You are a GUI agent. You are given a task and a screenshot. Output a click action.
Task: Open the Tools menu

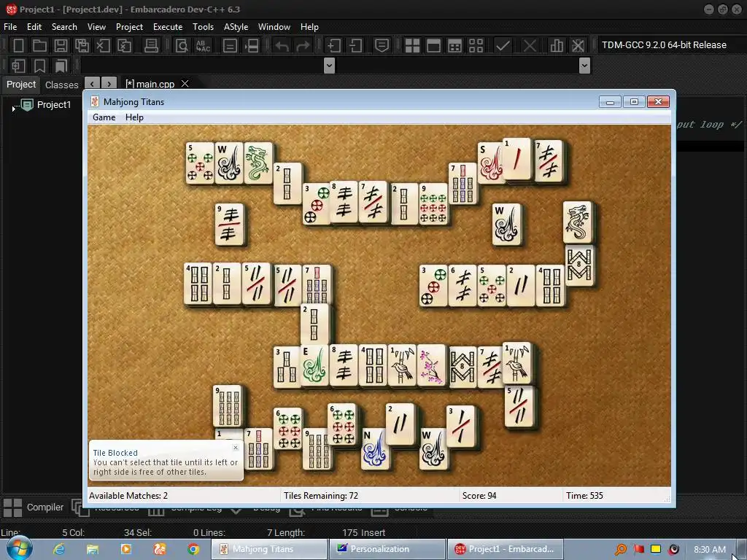coord(203,27)
